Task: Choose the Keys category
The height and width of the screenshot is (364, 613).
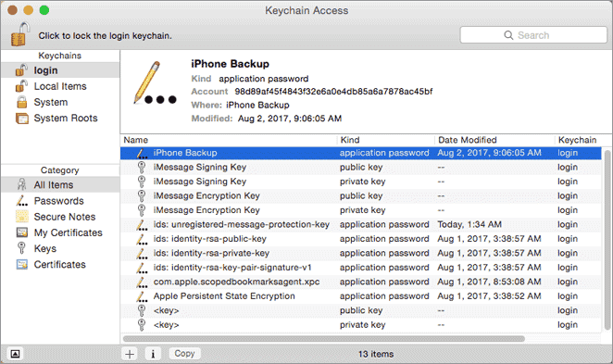Action: click(x=60, y=248)
